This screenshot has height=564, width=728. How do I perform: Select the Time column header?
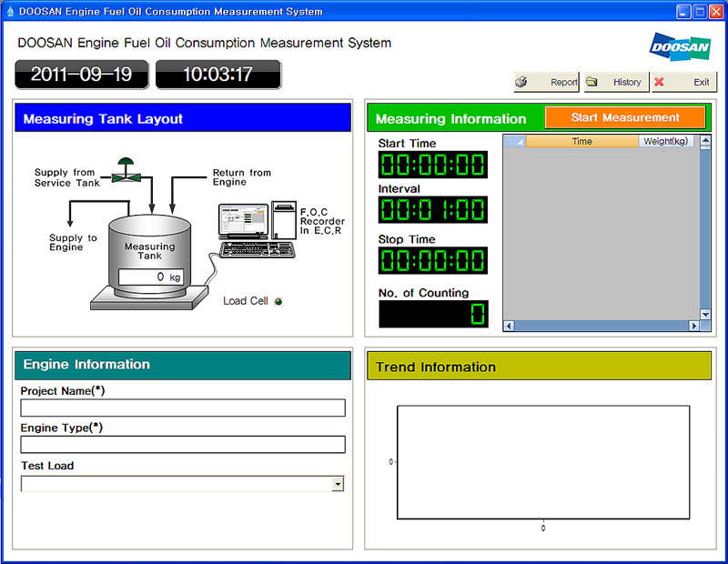point(581,141)
